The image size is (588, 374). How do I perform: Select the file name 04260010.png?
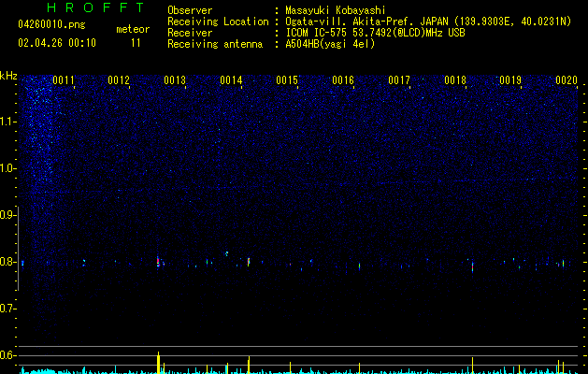[x=51, y=25]
